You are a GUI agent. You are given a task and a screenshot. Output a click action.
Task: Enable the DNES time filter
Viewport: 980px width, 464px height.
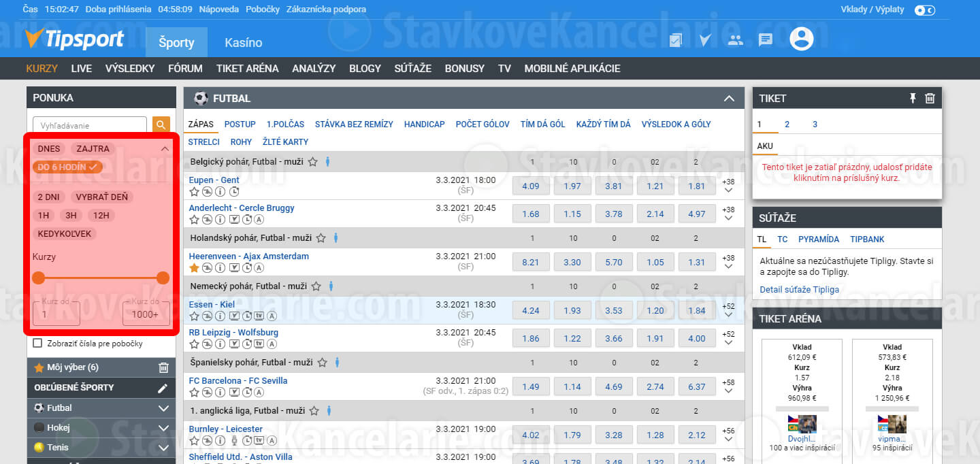pos(49,149)
